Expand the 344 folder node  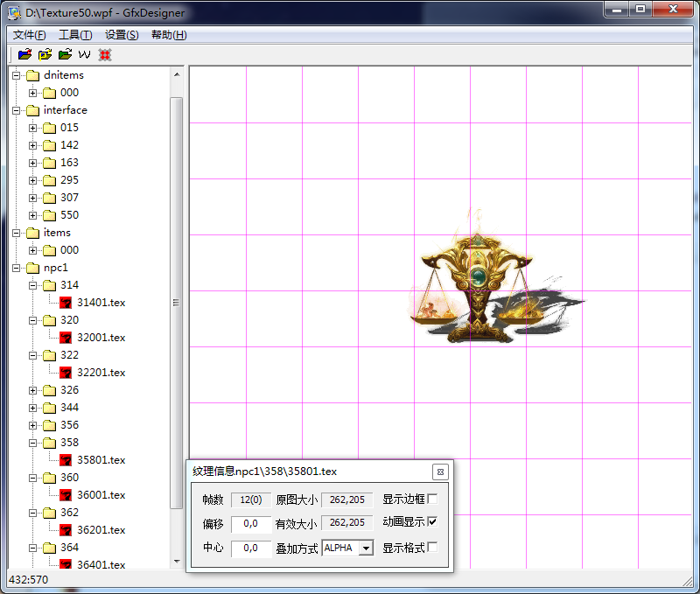coord(33,408)
